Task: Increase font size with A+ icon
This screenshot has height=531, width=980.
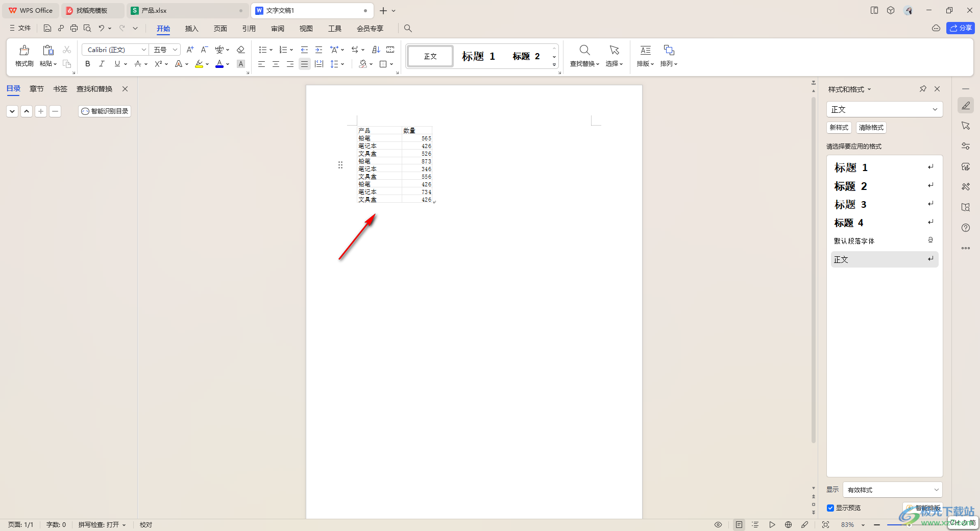Action: [x=190, y=50]
